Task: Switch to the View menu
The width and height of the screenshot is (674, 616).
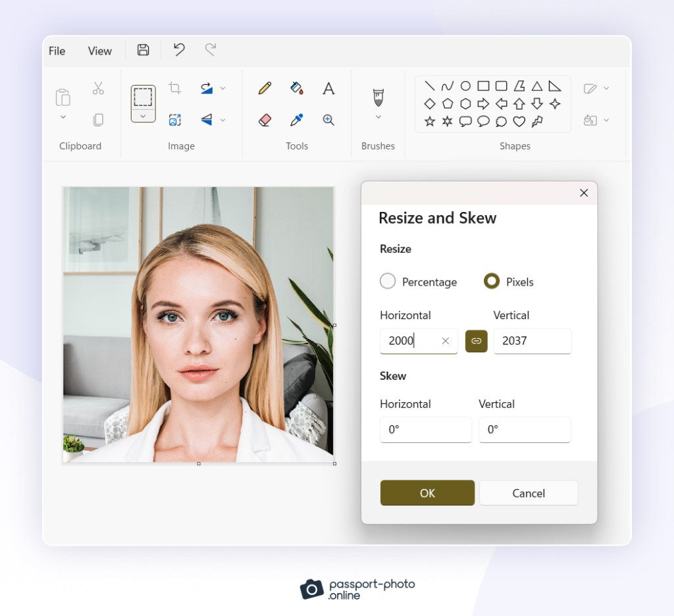Action: pyautogui.click(x=99, y=50)
